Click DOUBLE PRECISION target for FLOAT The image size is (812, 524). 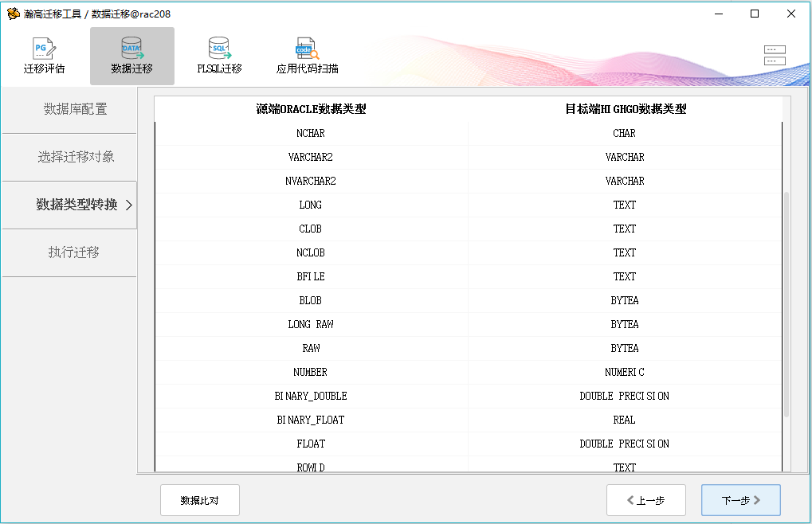[x=625, y=444]
